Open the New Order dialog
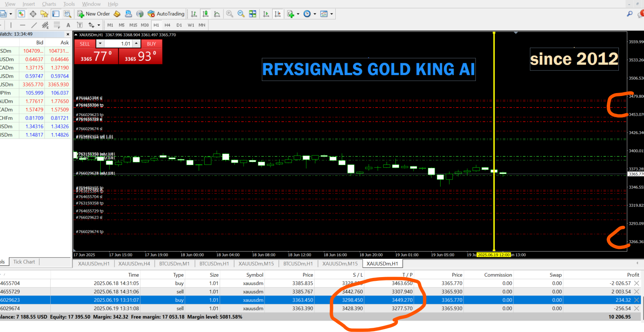Viewport: 644px width, 332px height. 93,14
